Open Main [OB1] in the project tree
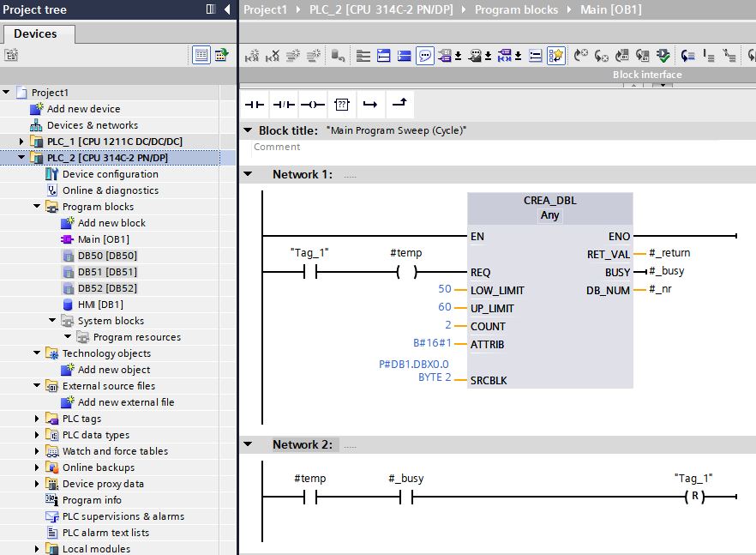Image resolution: width=756 pixels, height=555 pixels. (103, 239)
